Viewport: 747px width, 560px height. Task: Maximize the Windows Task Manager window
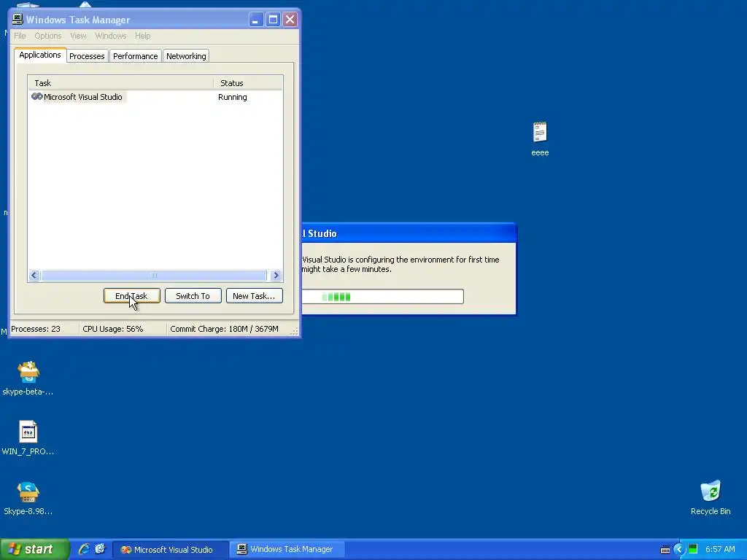(273, 20)
